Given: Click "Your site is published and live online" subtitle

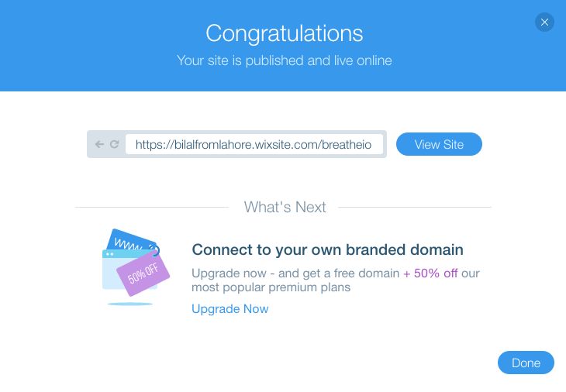Looking at the screenshot, I should click(284, 60).
